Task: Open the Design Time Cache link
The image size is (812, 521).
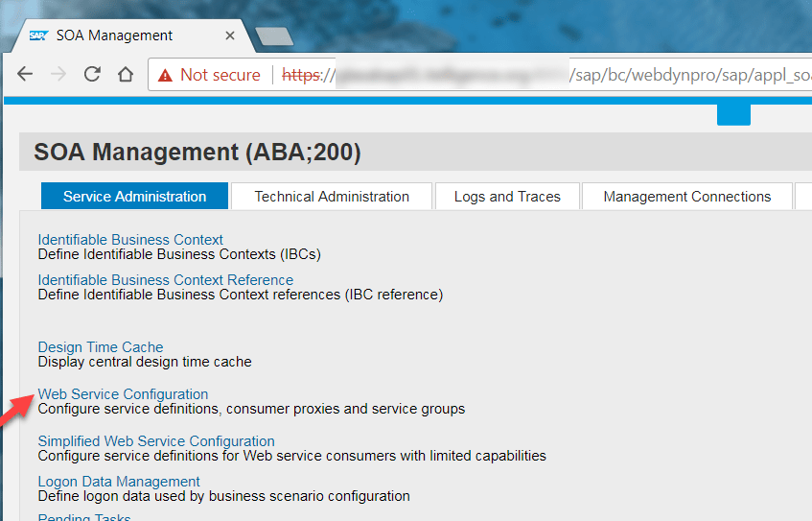Action: pyautogui.click(x=101, y=346)
